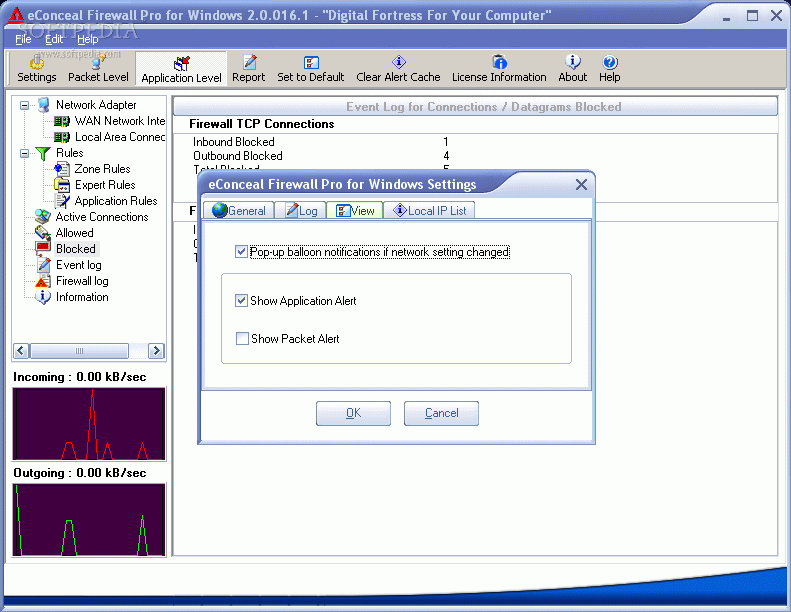Select the WAN Network Interface card icon
The height and width of the screenshot is (612, 791).
click(62, 121)
